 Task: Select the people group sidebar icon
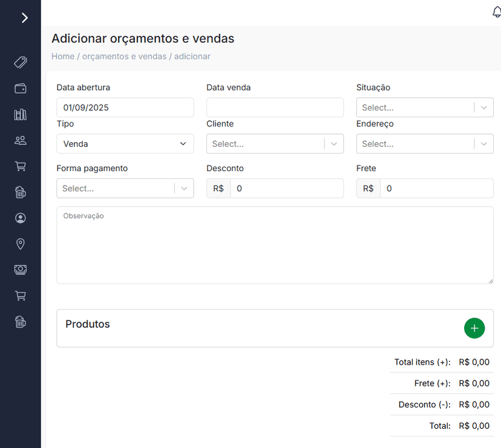21,140
